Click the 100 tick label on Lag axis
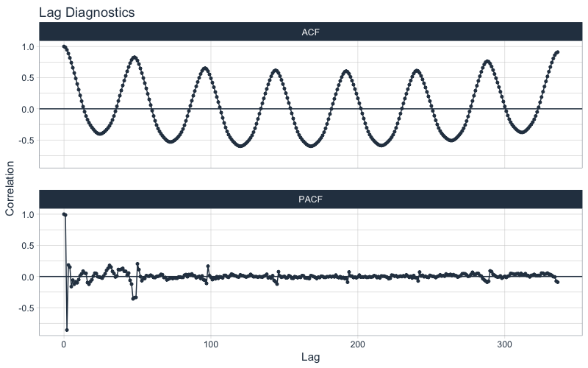588x368 pixels. pyautogui.click(x=211, y=344)
